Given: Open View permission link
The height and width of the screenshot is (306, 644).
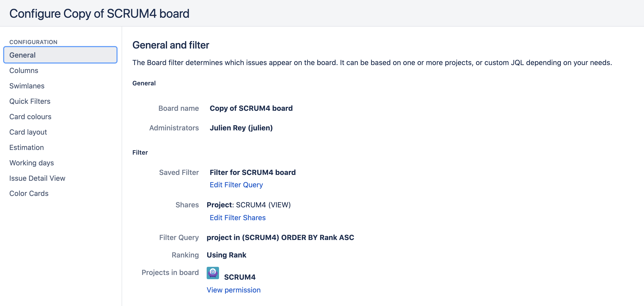Looking at the screenshot, I should [x=233, y=290].
